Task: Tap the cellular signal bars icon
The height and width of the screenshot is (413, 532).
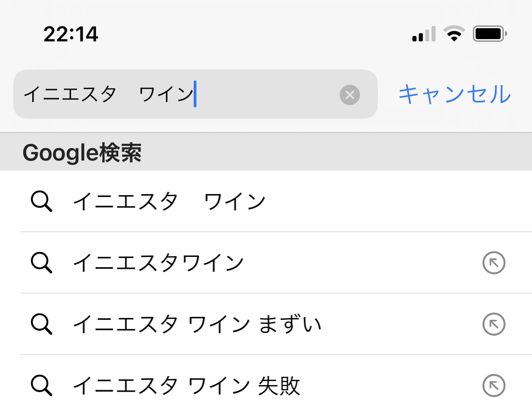Action: coord(424,34)
